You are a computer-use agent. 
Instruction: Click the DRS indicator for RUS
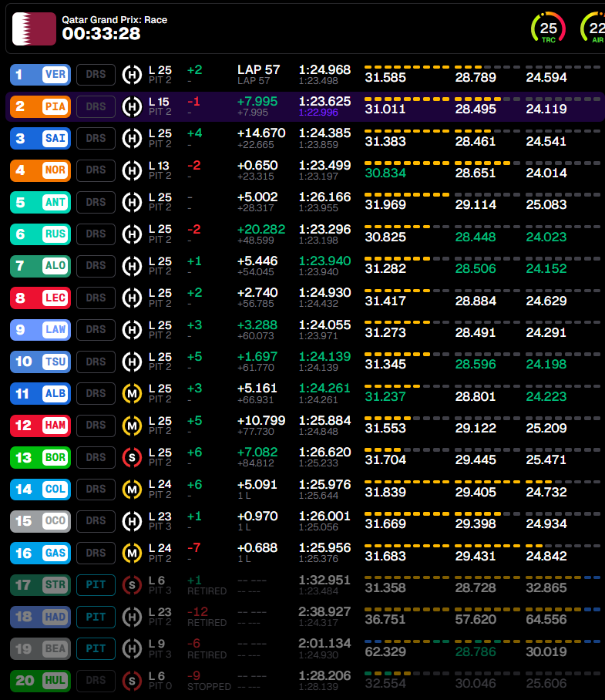coord(96,234)
